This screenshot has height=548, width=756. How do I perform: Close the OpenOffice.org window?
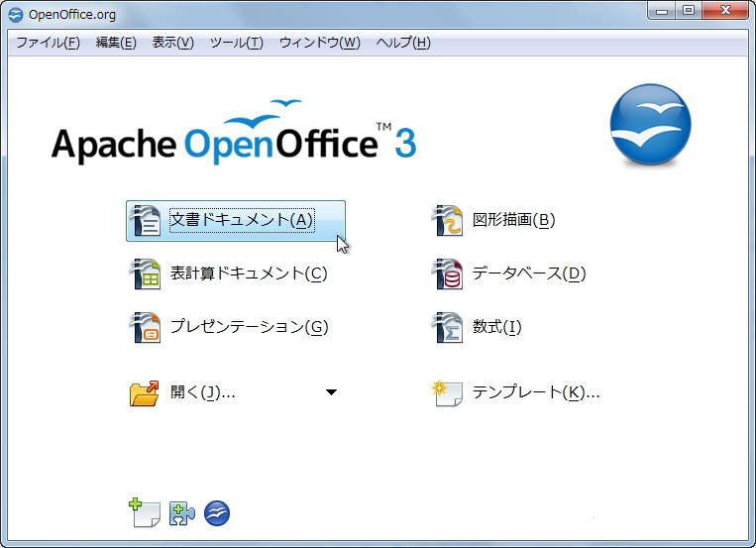[725, 11]
